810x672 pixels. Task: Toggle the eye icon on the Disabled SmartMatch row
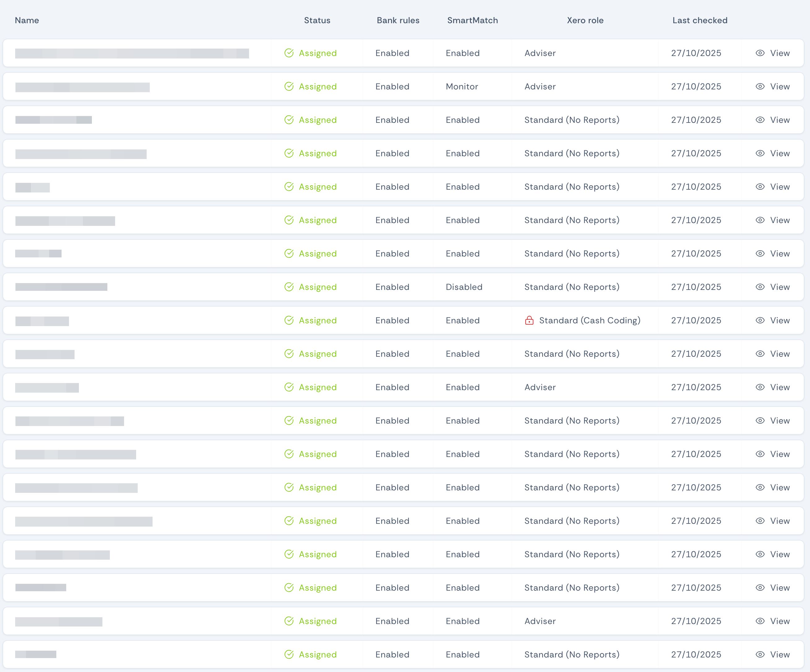760,286
